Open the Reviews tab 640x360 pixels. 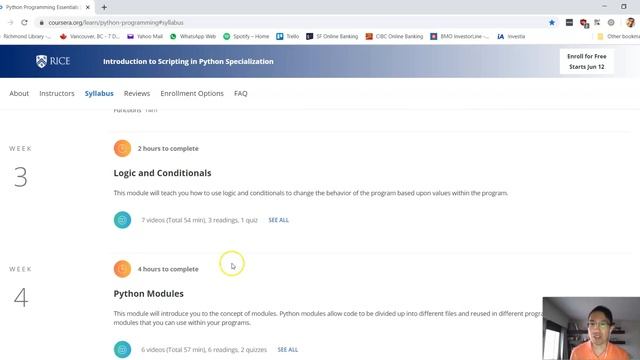click(x=137, y=93)
